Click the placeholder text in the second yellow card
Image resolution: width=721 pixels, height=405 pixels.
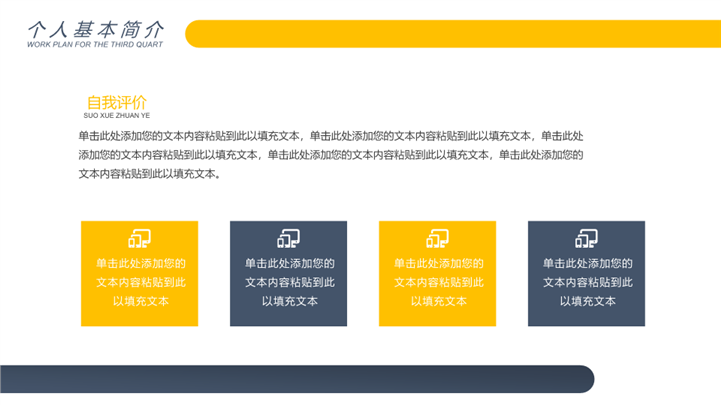point(438,282)
